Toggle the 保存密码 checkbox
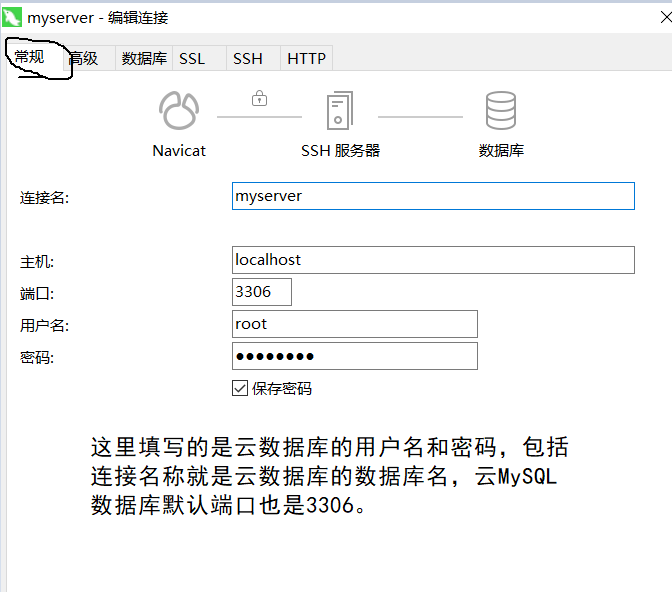 [240, 388]
